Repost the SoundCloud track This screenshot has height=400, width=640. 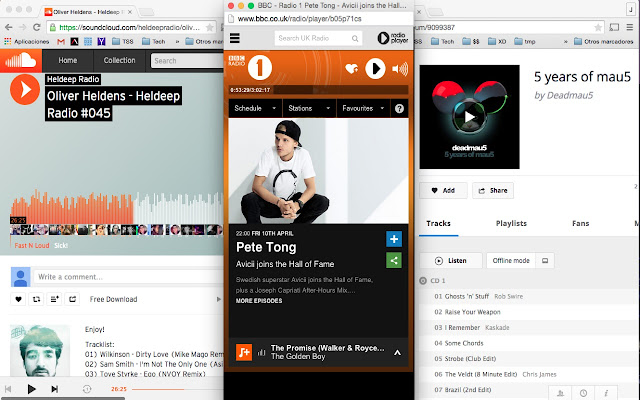(36, 299)
